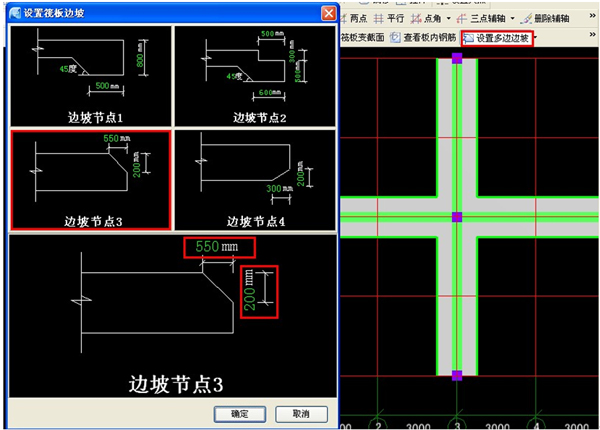Viewport: 600px width, 430px height.
Task: Select the 平行 parallel axis tool
Action: click(x=389, y=18)
